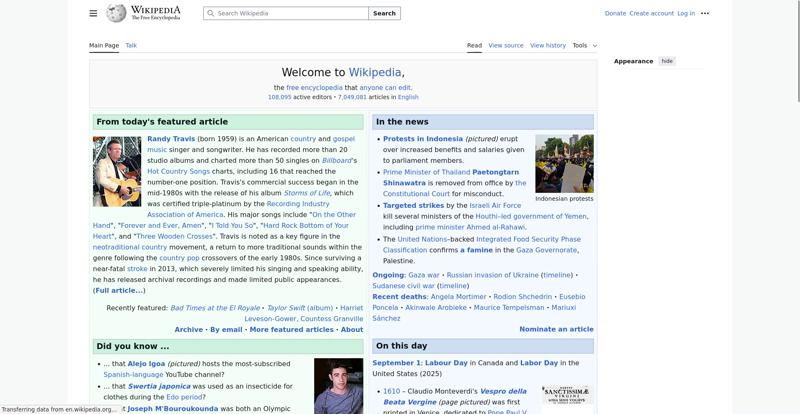Click the Swertia japonica link
This screenshot has height=414, width=800.
[159, 386]
